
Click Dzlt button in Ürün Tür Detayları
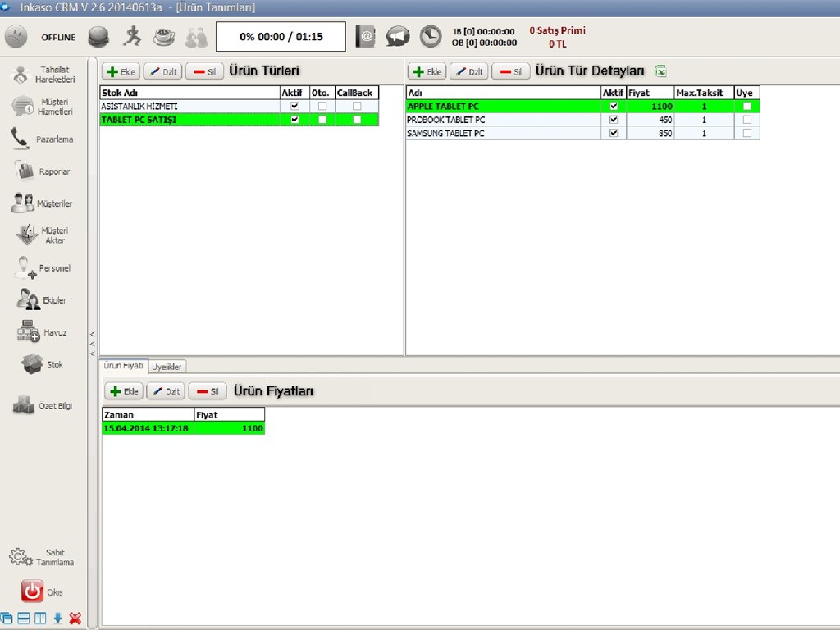pyautogui.click(x=468, y=72)
